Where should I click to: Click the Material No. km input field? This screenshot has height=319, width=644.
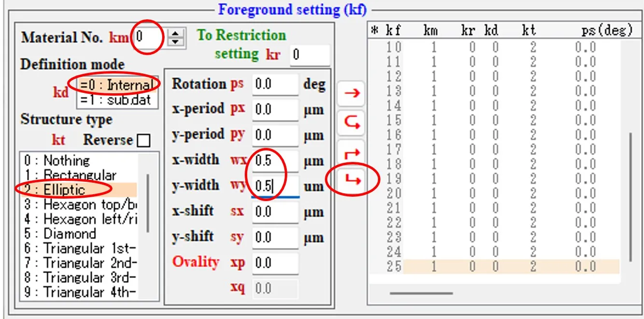[150, 37]
